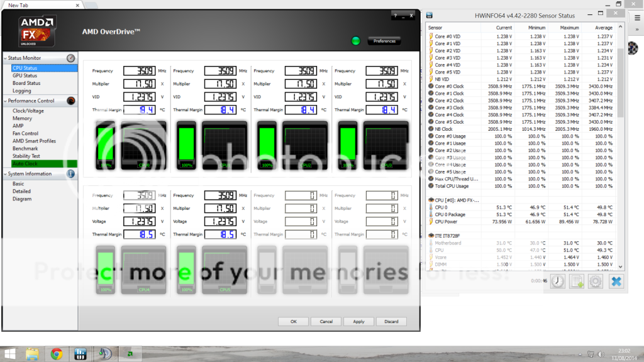Open GPU Status in the sidebar
644x362 pixels.
pyautogui.click(x=25, y=75)
